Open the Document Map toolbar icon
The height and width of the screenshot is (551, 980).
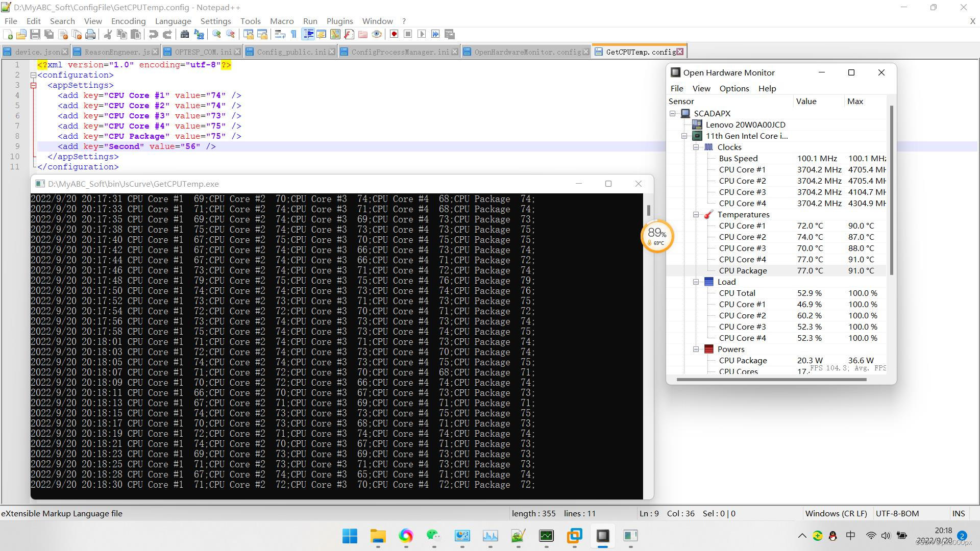pyautogui.click(x=335, y=35)
